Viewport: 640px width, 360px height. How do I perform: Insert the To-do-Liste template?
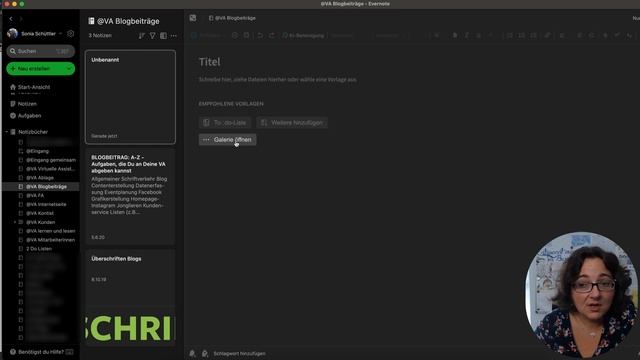point(225,122)
